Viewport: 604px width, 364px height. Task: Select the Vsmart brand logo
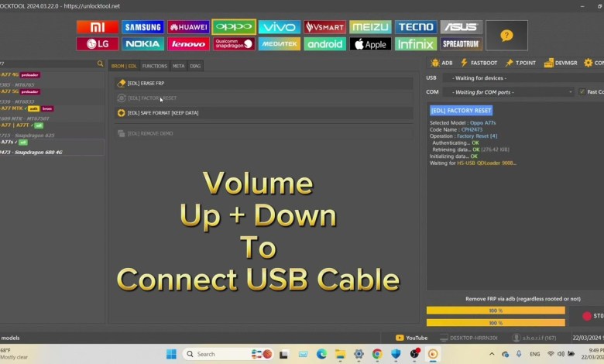click(324, 27)
